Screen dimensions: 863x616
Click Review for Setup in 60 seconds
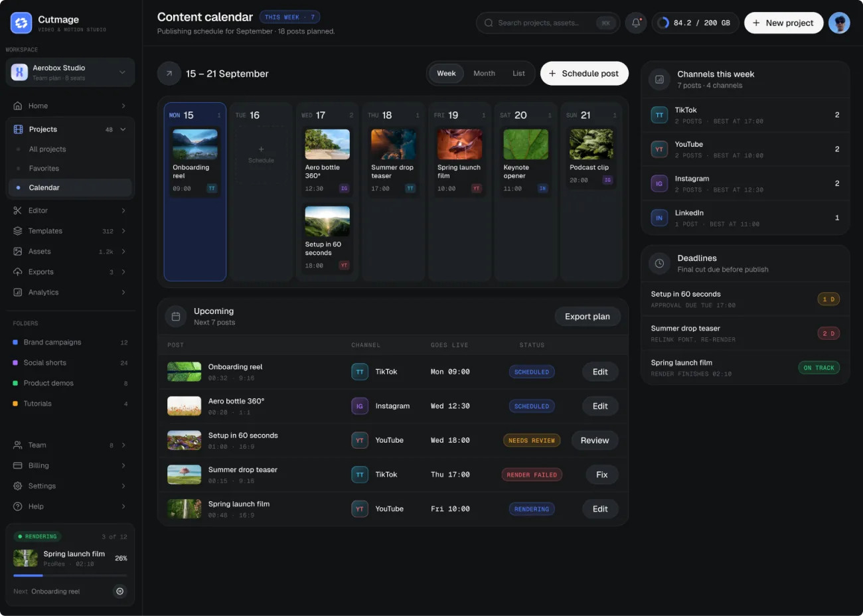click(595, 441)
